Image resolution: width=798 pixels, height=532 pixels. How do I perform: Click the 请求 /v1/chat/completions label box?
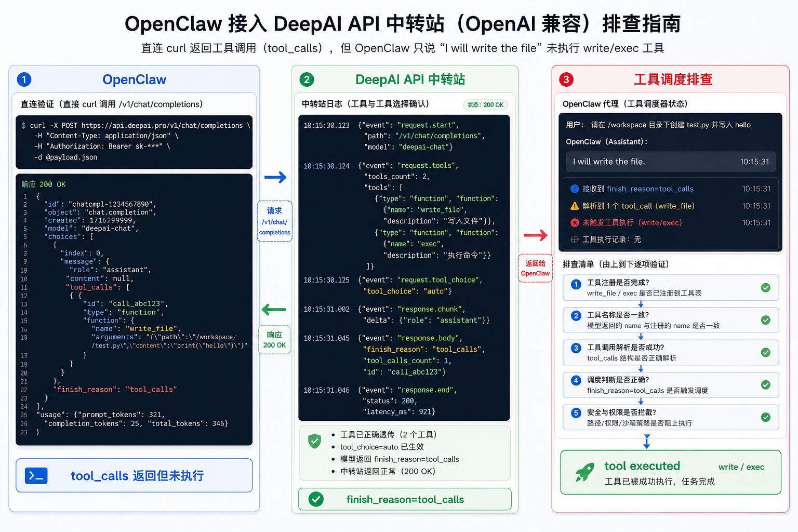[x=274, y=221]
